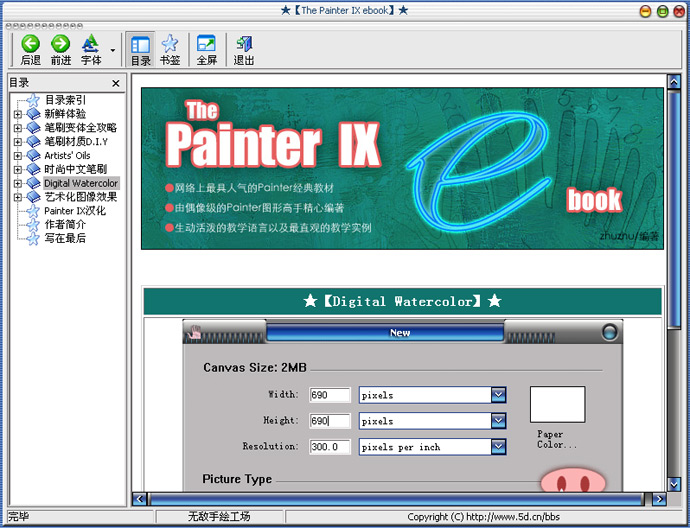Minimize the window with orange button
690x528 pixels.
(x=646, y=11)
